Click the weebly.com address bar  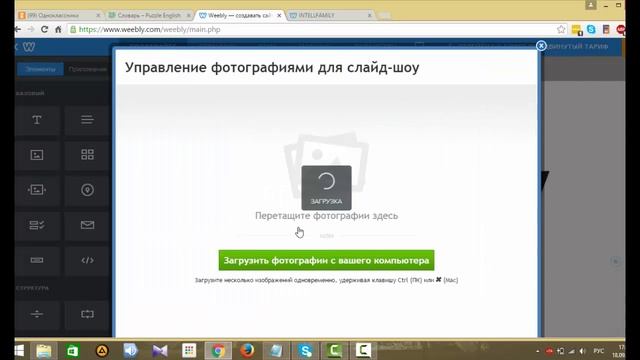(314, 29)
